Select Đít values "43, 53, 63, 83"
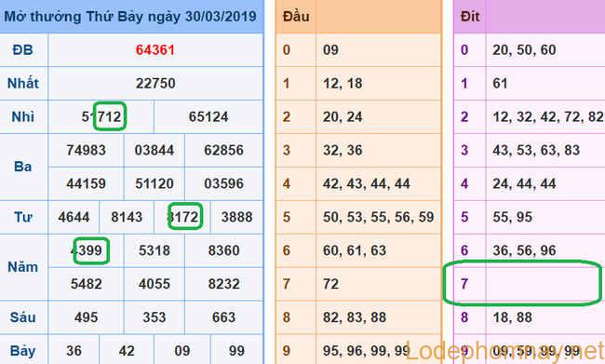605x364 pixels. [536, 150]
